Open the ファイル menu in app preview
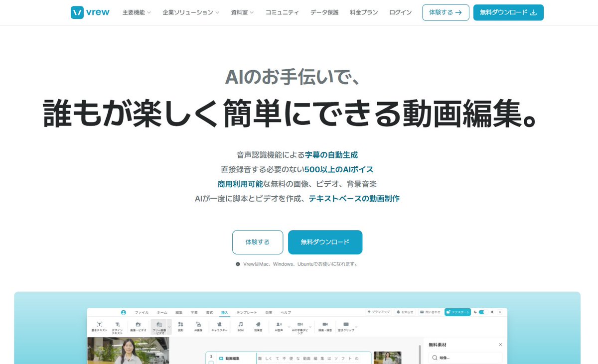Image resolution: width=598 pixels, height=364 pixels. coord(142,312)
